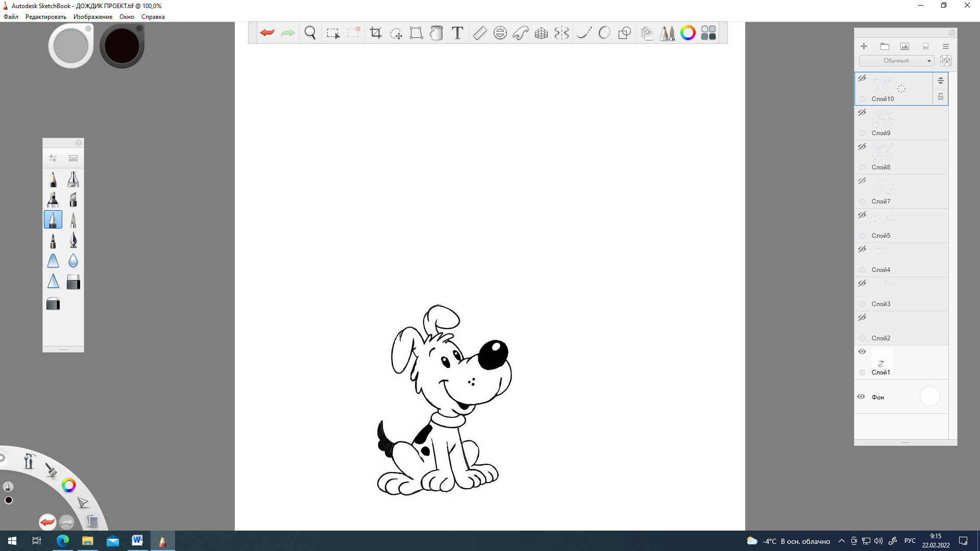
Task: Select the Quick Transform tool
Action: pos(396,33)
